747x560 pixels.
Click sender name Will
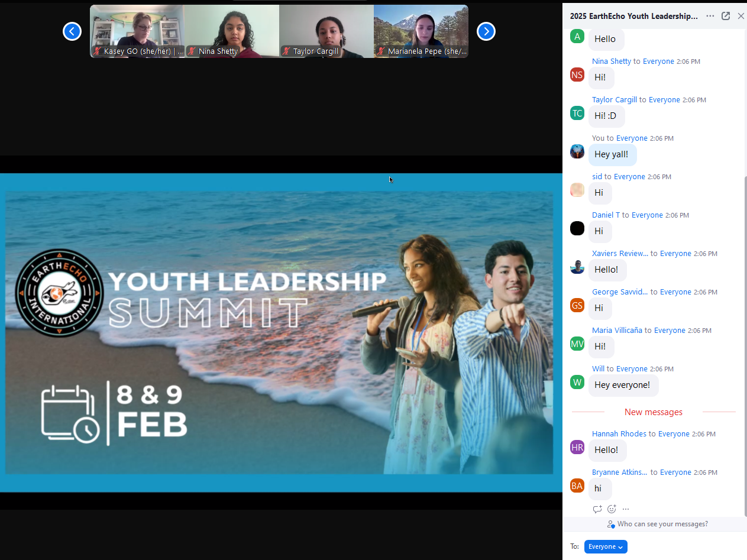[598, 369]
